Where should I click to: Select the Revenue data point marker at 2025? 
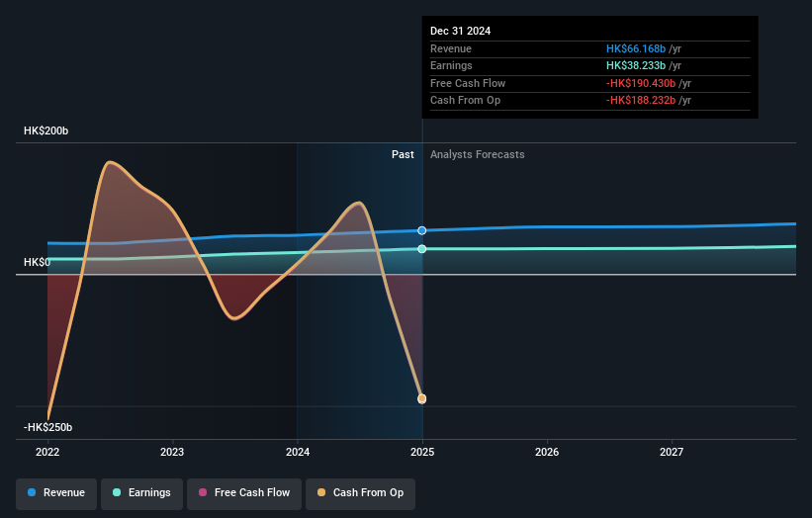coord(422,230)
